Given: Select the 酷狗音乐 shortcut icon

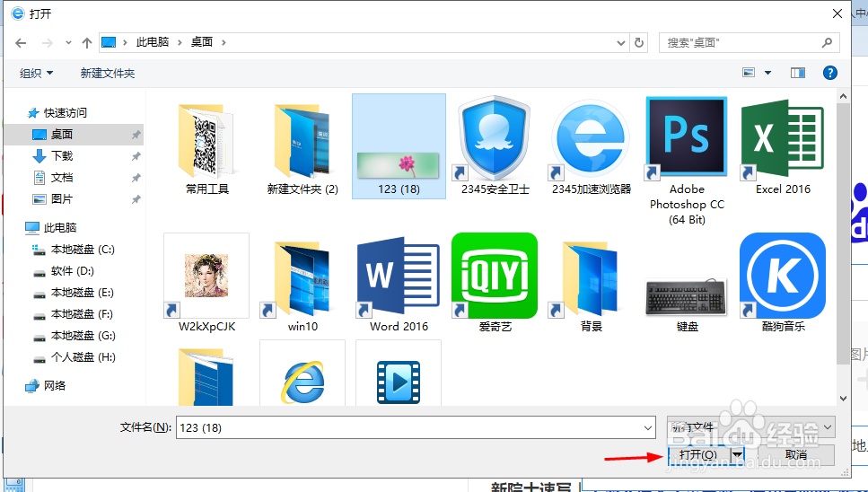Looking at the screenshot, I should [x=782, y=276].
